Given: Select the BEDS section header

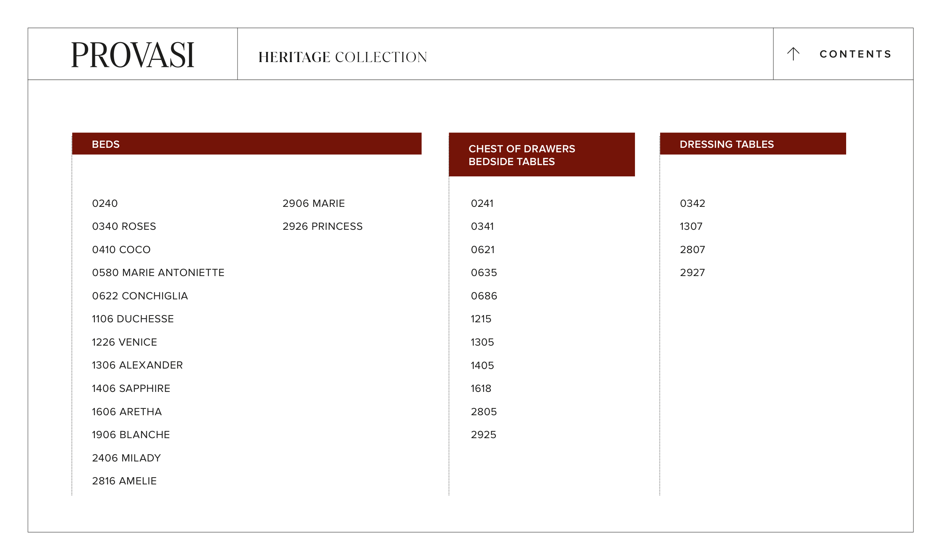Looking at the screenshot, I should coord(247,144).
